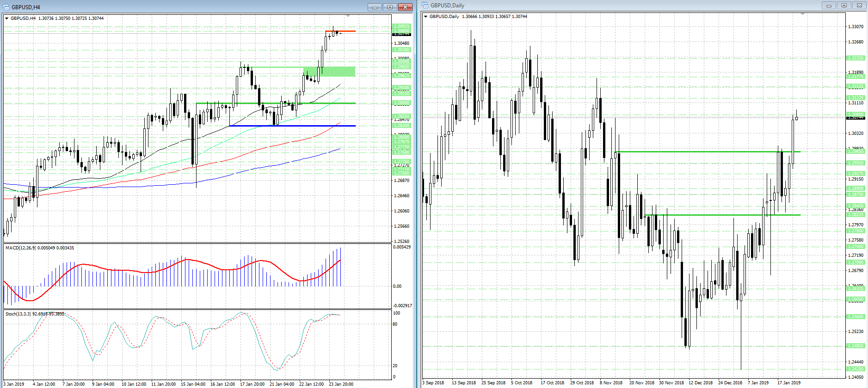
Task: Expand the GBPUSD,H4 chart dropdown triangle
Action: pos(6,18)
